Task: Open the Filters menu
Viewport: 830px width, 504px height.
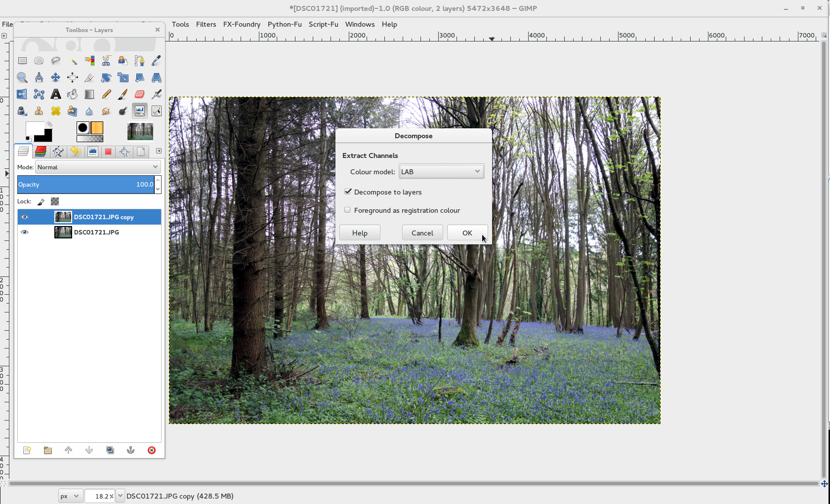Action: pos(206,24)
